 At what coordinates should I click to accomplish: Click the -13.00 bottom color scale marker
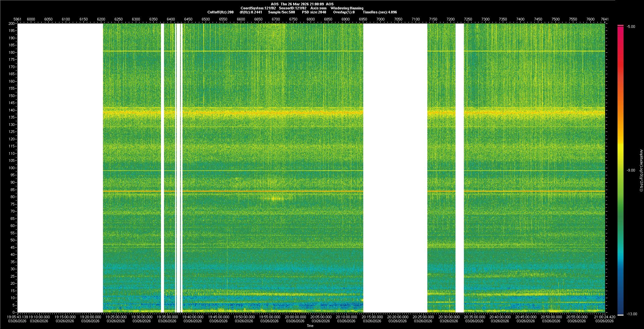pyautogui.click(x=632, y=314)
